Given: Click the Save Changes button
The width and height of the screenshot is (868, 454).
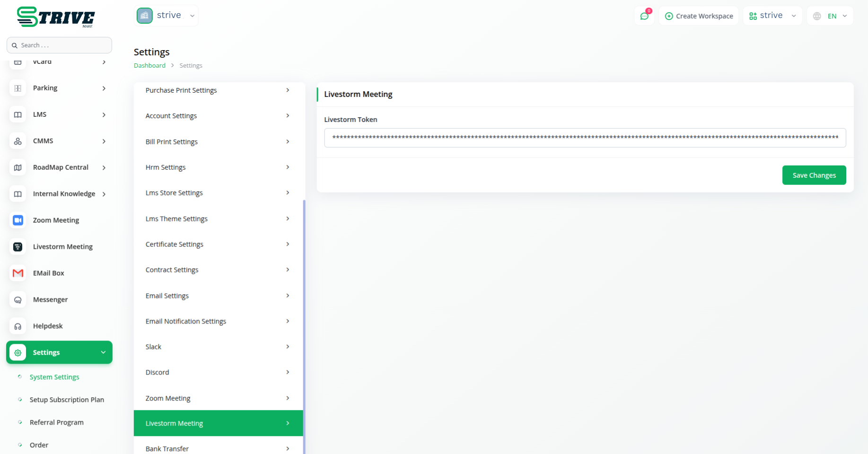Looking at the screenshot, I should (x=814, y=175).
